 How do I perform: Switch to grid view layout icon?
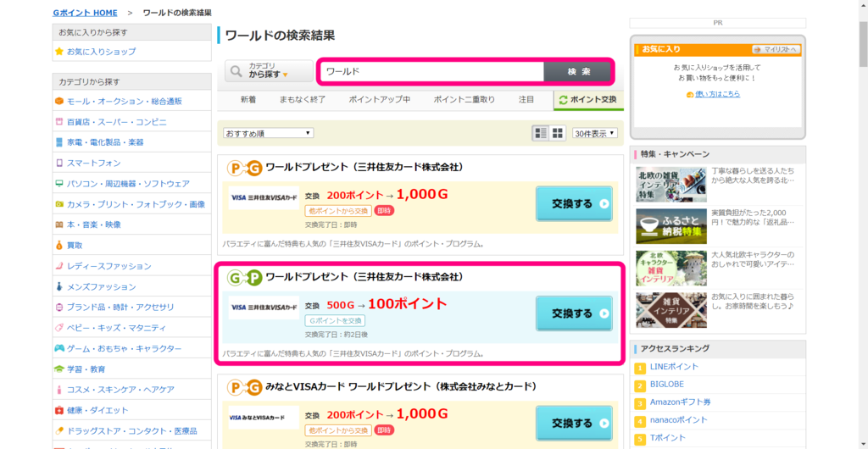pos(558,133)
